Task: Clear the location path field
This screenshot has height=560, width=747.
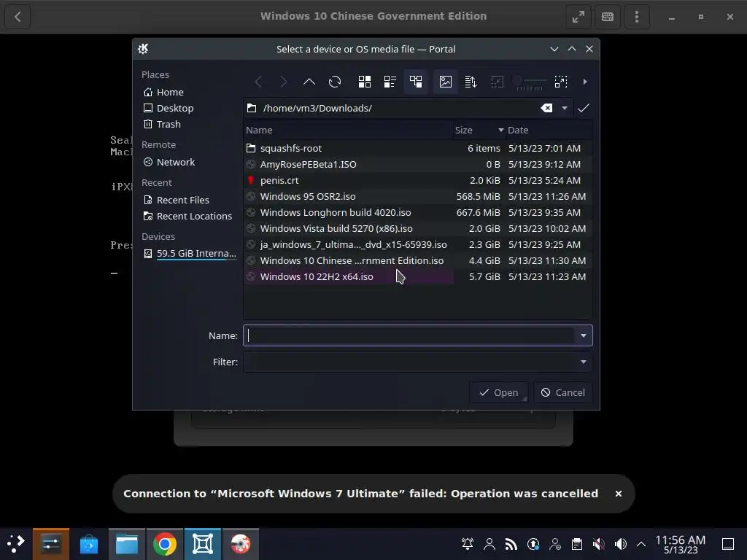Action: coord(547,108)
